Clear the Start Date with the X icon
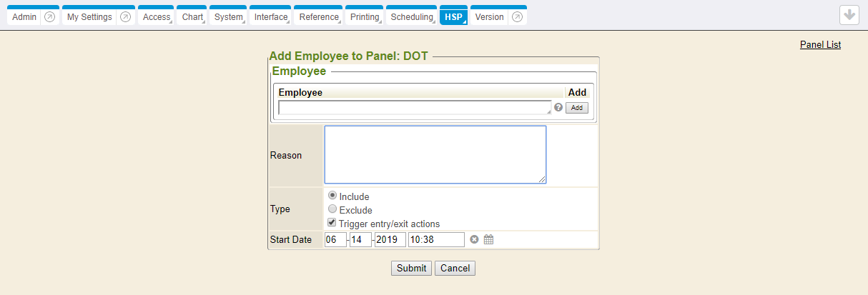The height and width of the screenshot is (295, 868). 474,240
